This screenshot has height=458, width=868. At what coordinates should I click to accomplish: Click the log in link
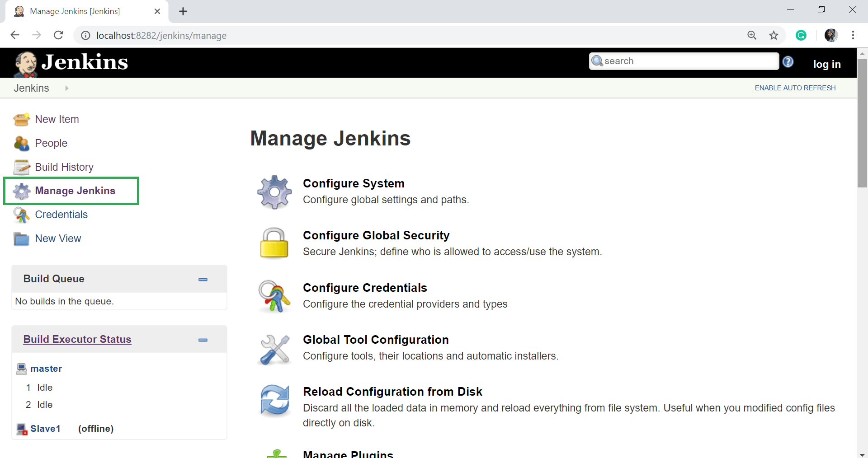point(827,64)
